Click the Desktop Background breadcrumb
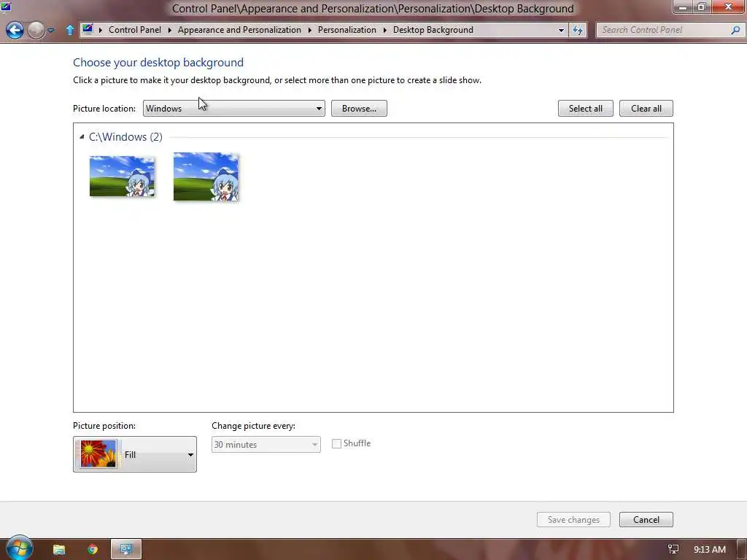Image resolution: width=747 pixels, height=560 pixels. [x=433, y=29]
